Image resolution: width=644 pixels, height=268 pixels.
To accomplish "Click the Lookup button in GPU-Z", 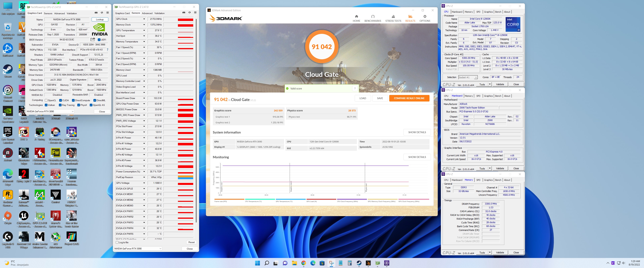I will pyautogui.click(x=100, y=19).
